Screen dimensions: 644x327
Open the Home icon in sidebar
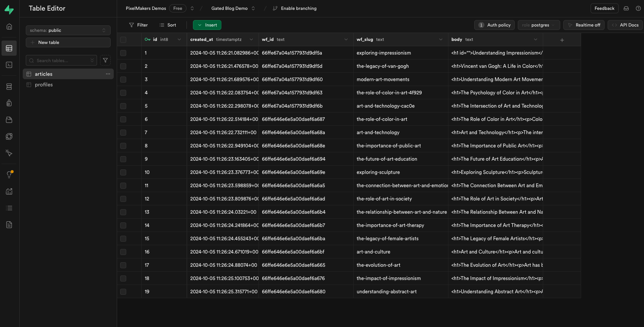[x=9, y=27]
